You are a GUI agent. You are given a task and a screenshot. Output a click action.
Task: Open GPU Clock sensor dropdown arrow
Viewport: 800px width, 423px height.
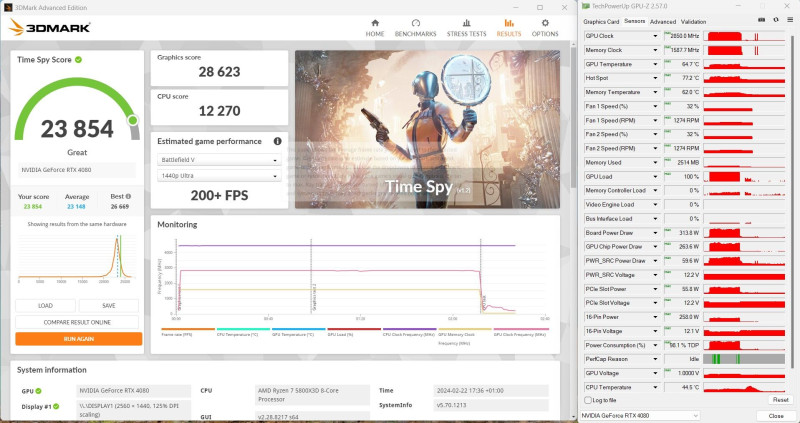(x=656, y=36)
